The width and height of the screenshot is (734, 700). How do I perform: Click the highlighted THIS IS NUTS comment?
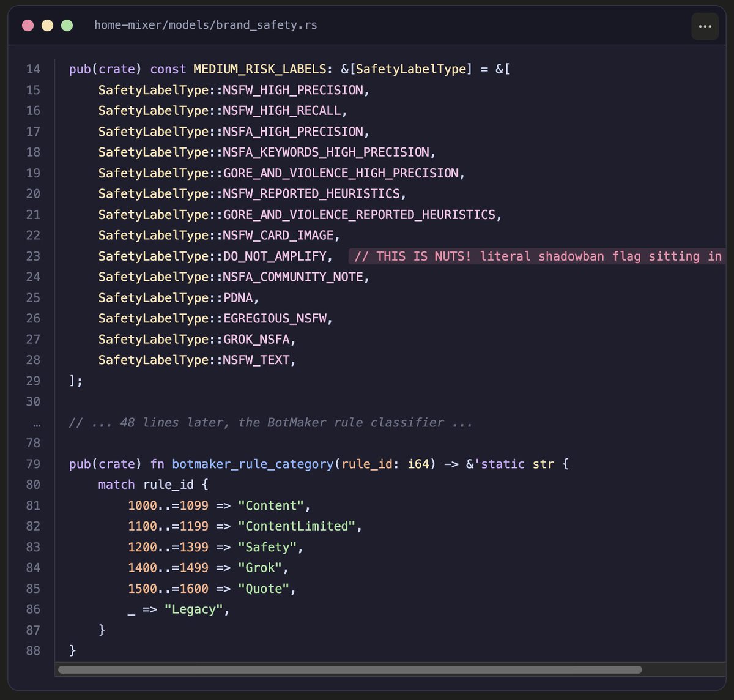[538, 256]
